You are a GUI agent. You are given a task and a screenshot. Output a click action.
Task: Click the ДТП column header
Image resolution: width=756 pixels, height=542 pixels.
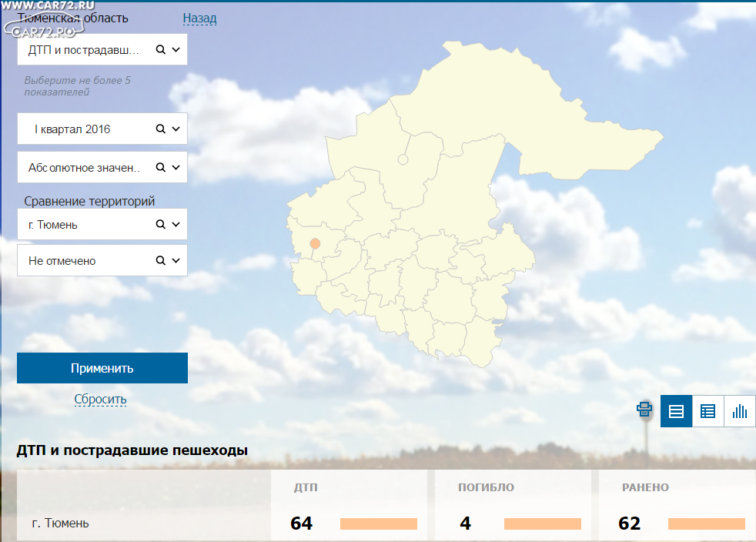tap(306, 487)
